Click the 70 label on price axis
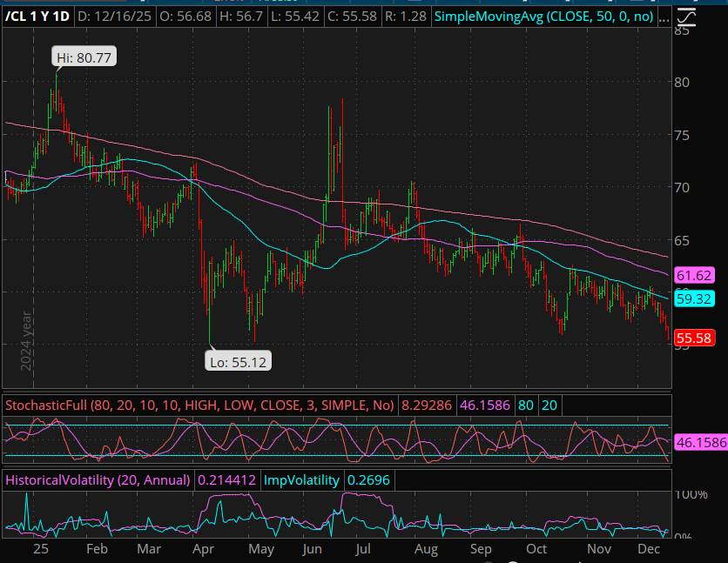The image size is (728, 563). pyautogui.click(x=682, y=188)
